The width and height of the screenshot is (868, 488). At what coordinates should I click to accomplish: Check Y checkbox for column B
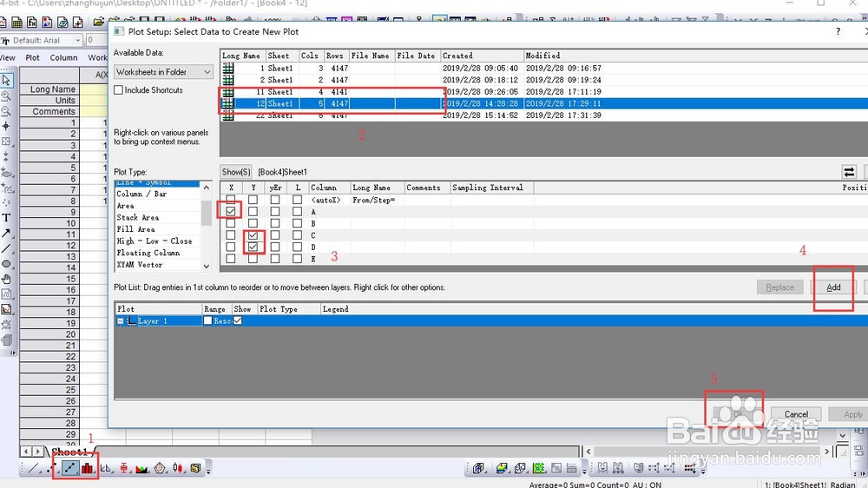253,224
